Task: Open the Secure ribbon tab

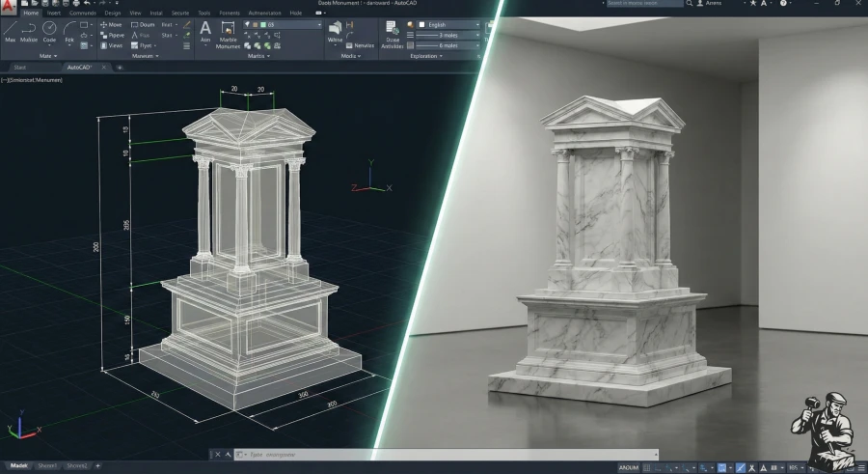Action: pyautogui.click(x=180, y=13)
